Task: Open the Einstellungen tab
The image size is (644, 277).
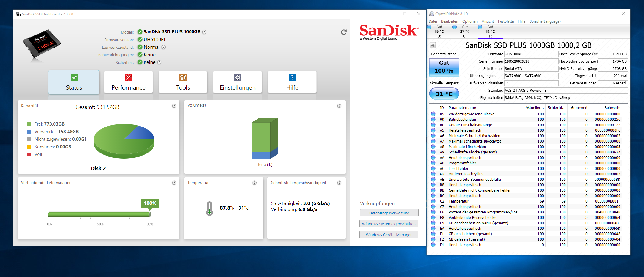Action: point(237,82)
